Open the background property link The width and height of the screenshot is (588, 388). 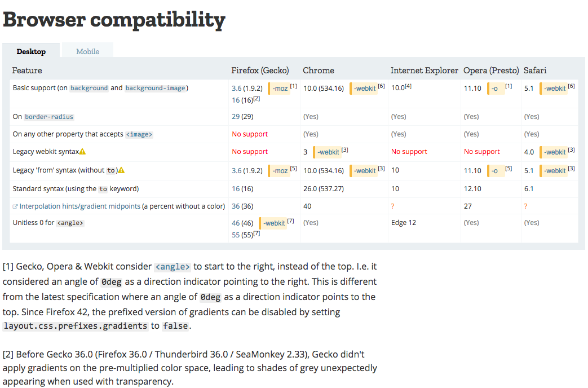point(89,88)
